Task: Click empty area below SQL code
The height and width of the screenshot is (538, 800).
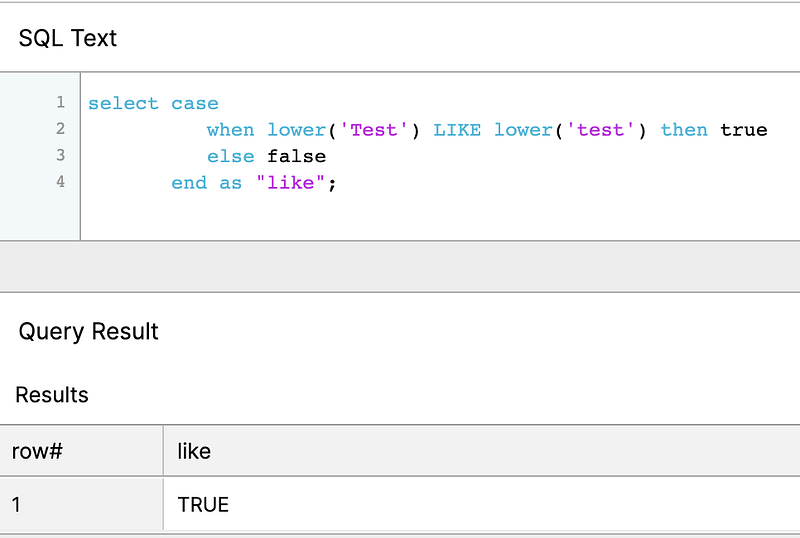Action: pos(439,217)
